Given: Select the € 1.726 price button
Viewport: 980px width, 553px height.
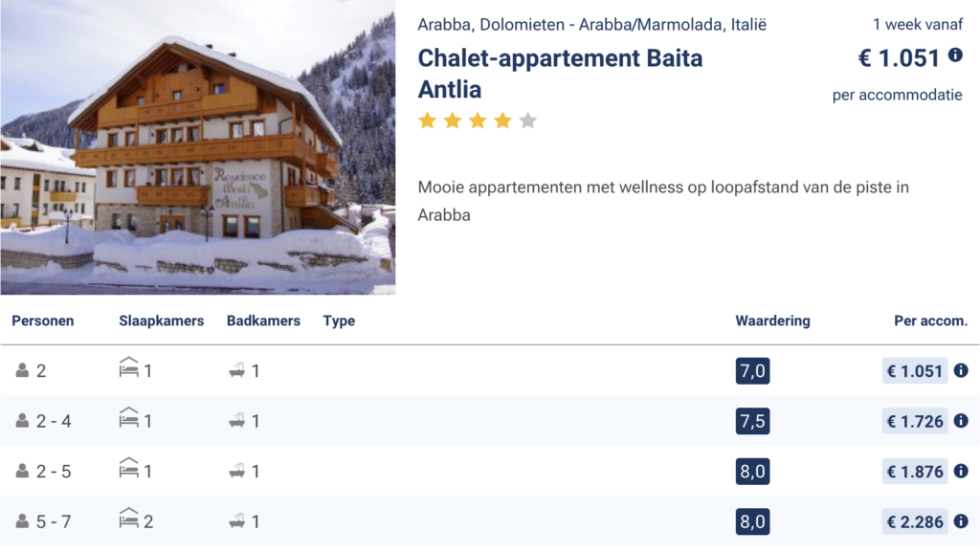Looking at the screenshot, I should tap(915, 421).
